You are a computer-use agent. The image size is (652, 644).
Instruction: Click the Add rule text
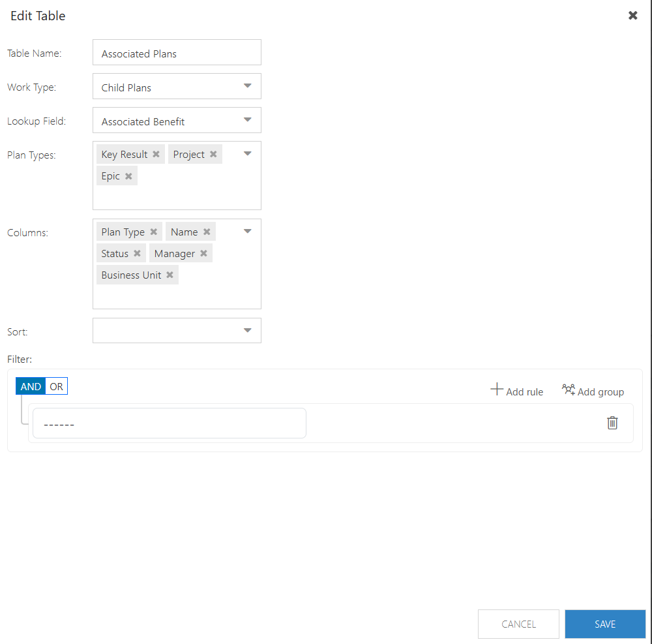pos(524,392)
